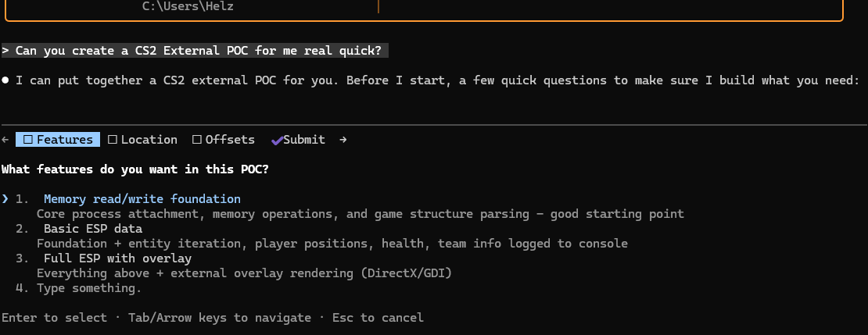Click the C:\Users\Helz path text

[188, 6]
